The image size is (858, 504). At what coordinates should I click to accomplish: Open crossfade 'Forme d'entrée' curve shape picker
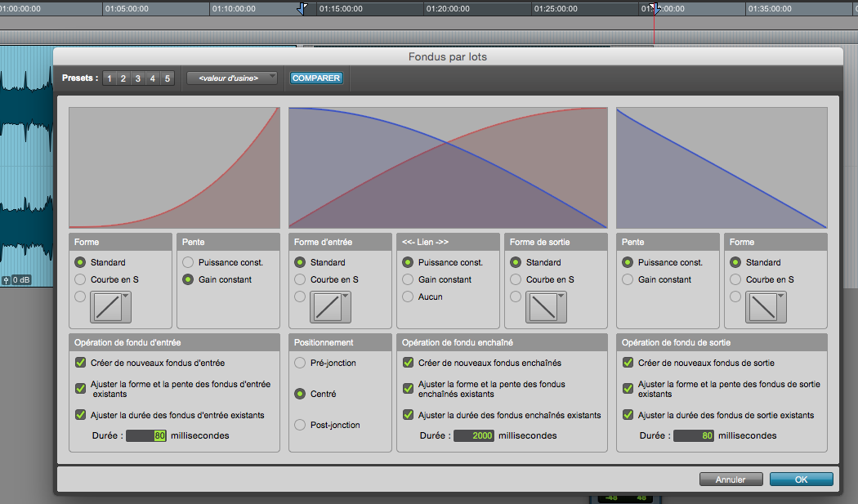[335, 306]
